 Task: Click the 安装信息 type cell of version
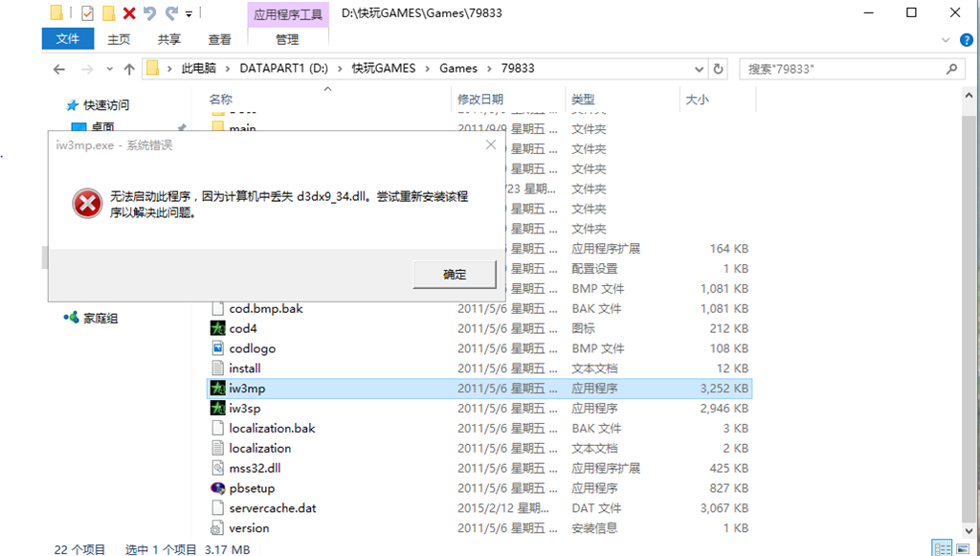pyautogui.click(x=594, y=528)
